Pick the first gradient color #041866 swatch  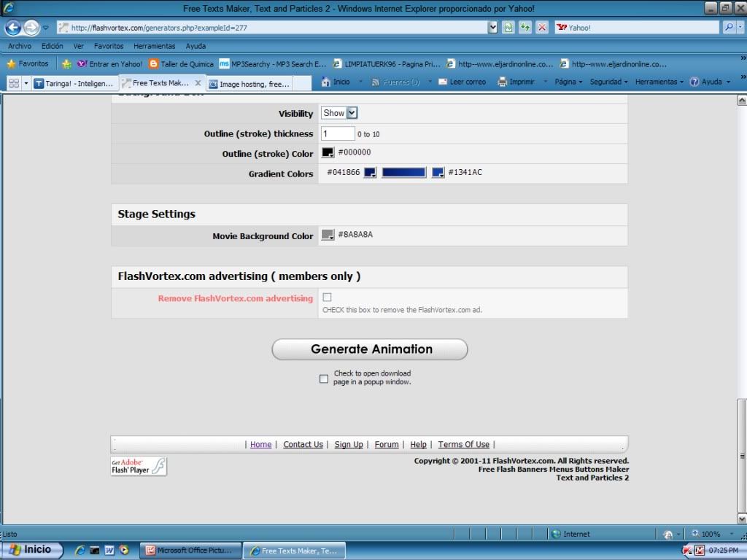(370, 173)
